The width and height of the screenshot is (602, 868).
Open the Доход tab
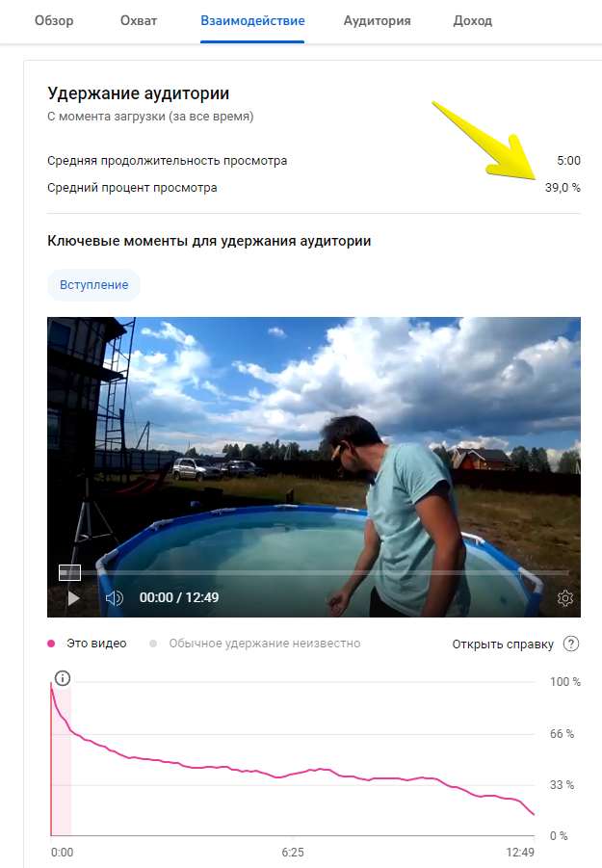coord(473,21)
